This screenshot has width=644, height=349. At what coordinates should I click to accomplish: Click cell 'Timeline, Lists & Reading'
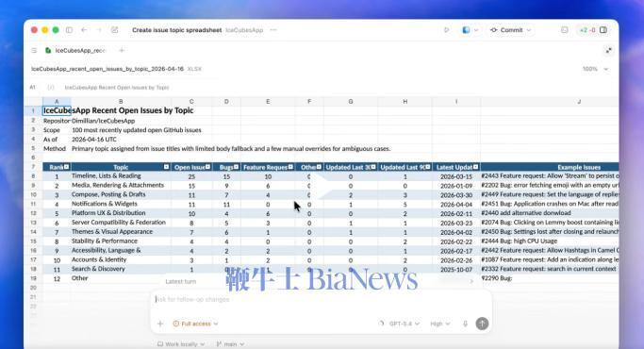[x=121, y=176]
